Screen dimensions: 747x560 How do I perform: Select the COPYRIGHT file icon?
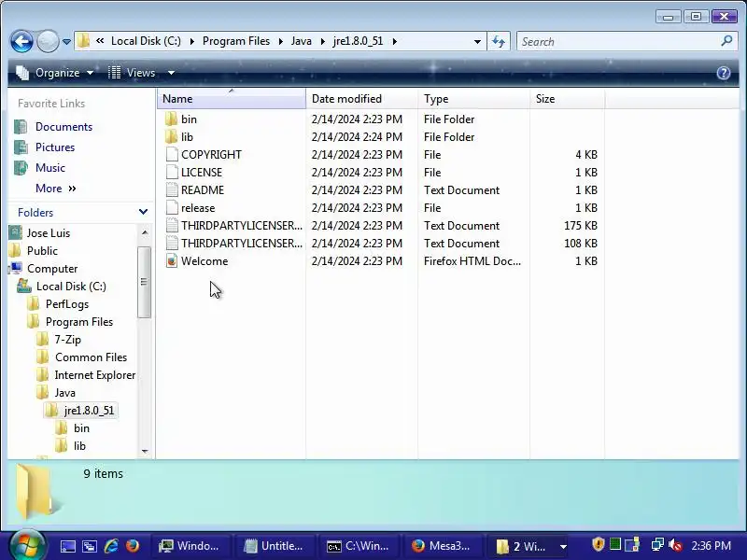[172, 155]
